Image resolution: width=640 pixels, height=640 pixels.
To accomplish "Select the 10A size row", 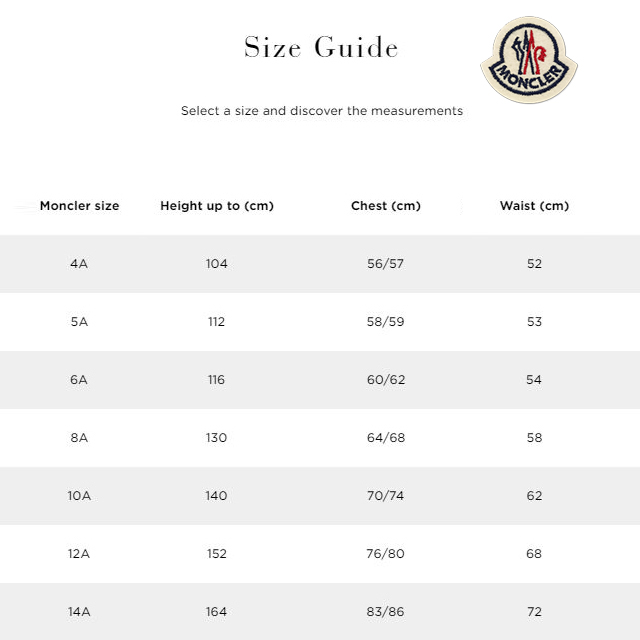I will click(79, 496).
